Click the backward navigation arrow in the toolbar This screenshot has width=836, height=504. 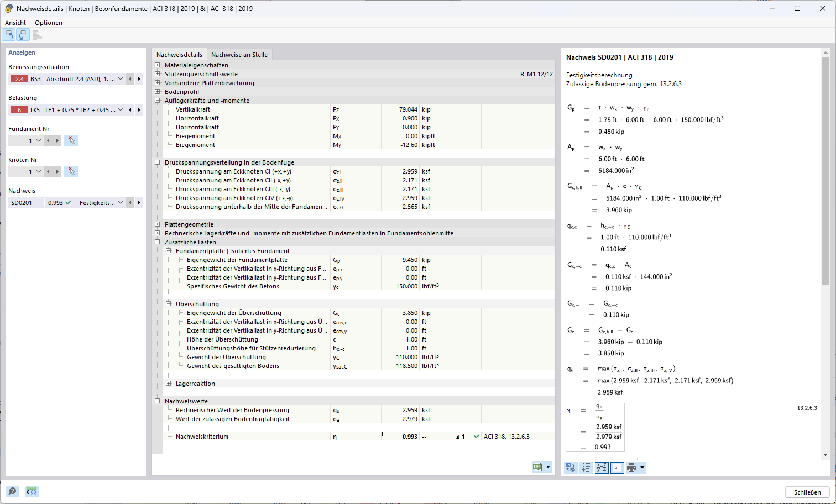[8, 34]
